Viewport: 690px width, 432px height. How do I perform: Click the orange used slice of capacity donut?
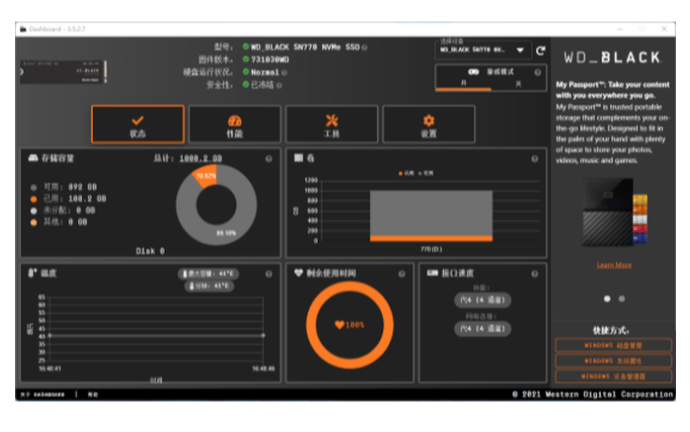(x=206, y=176)
